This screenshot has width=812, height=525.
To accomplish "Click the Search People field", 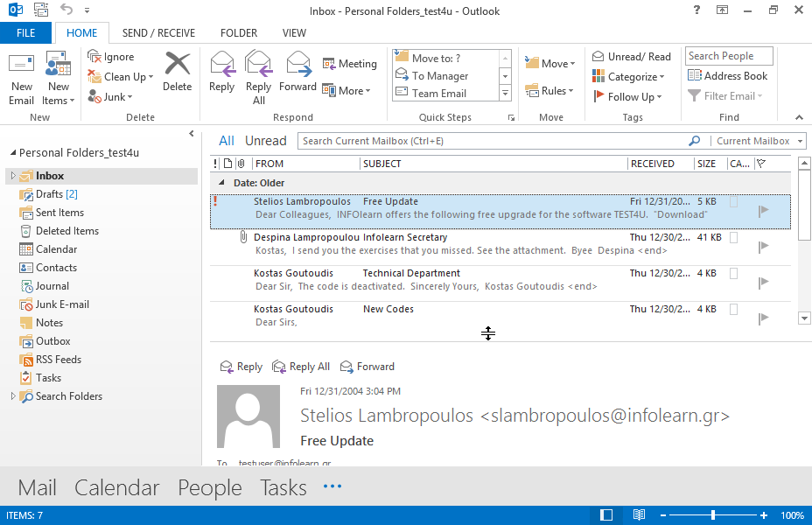I will coord(729,56).
